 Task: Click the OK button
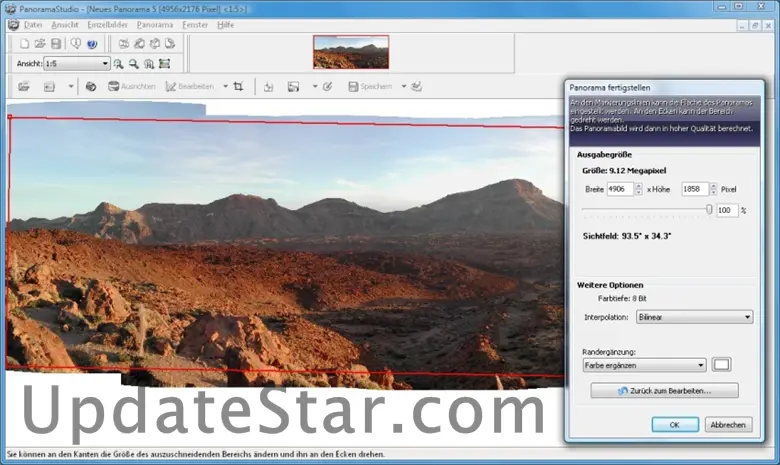point(675,425)
